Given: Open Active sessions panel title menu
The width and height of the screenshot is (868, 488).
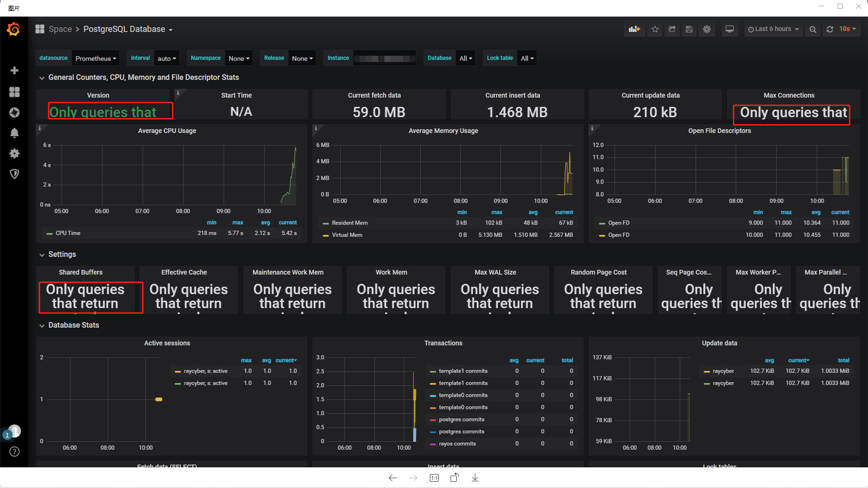Looking at the screenshot, I should 167,343.
